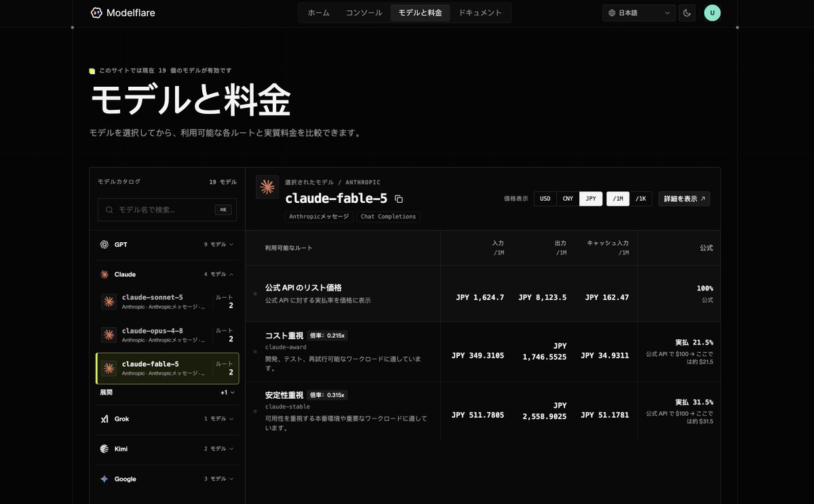
Task: Open the 日本語 language dropdown
Action: click(x=639, y=13)
